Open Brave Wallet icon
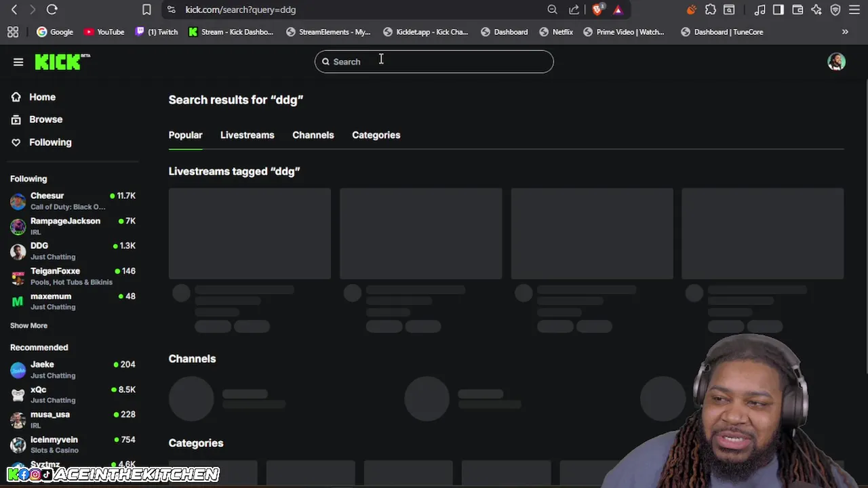Viewport: 868px width, 488px height. coord(797,9)
